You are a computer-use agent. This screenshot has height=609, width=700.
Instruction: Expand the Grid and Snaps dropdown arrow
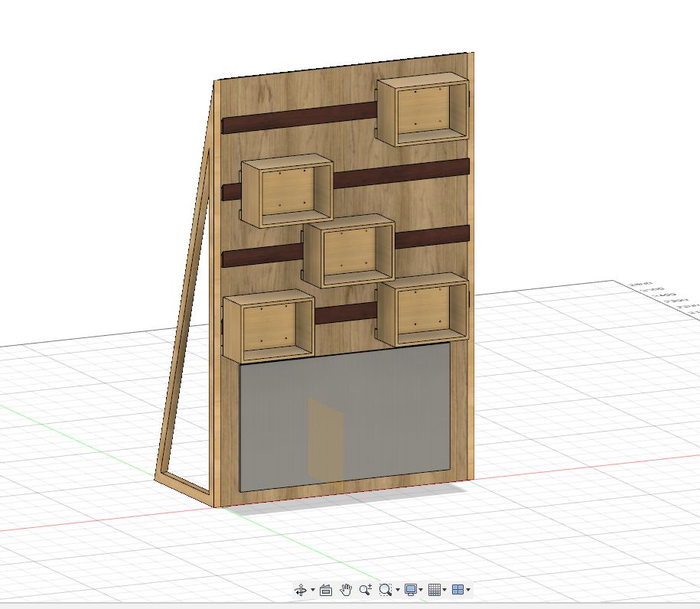[x=444, y=590]
